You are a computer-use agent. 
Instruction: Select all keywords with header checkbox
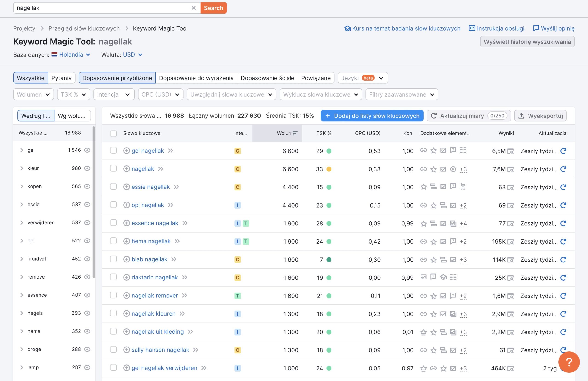click(x=113, y=134)
